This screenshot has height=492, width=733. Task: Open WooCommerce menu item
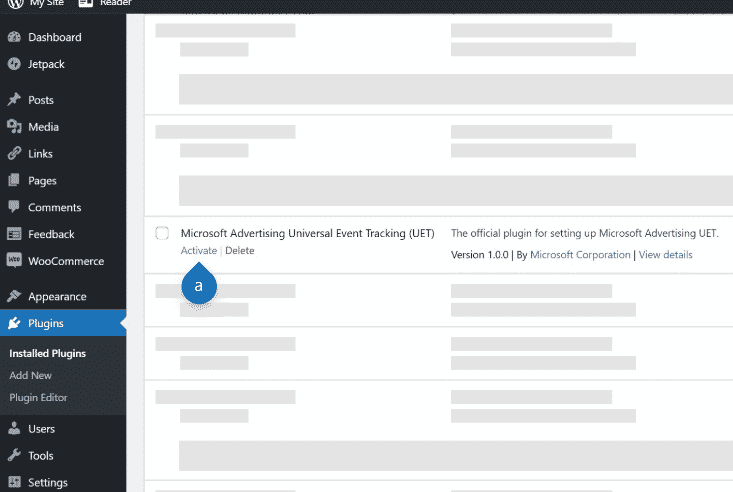click(x=63, y=261)
